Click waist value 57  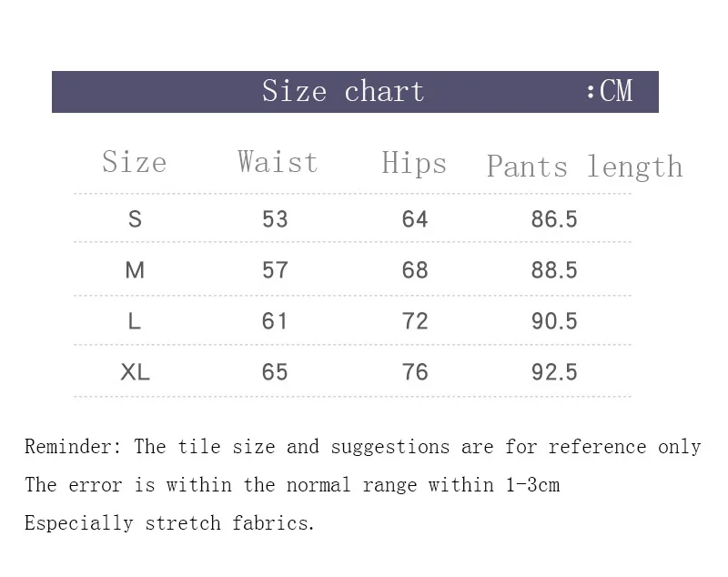click(x=275, y=270)
